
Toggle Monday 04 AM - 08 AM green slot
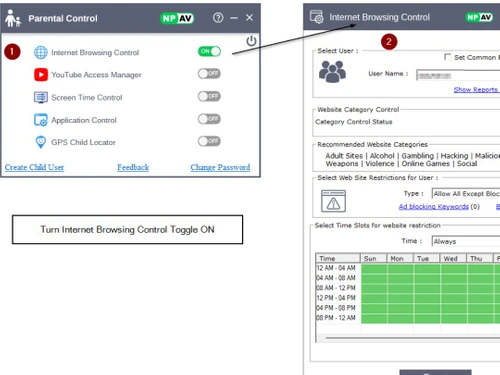401,279
